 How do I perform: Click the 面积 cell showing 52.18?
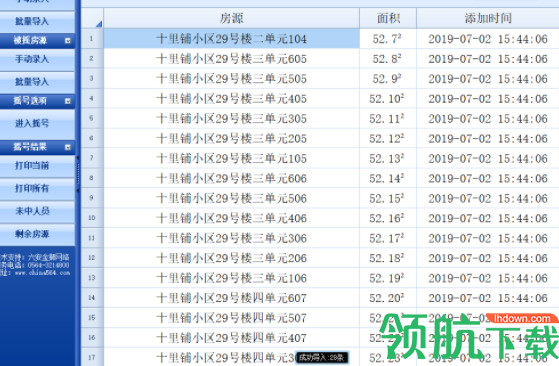[x=388, y=258]
